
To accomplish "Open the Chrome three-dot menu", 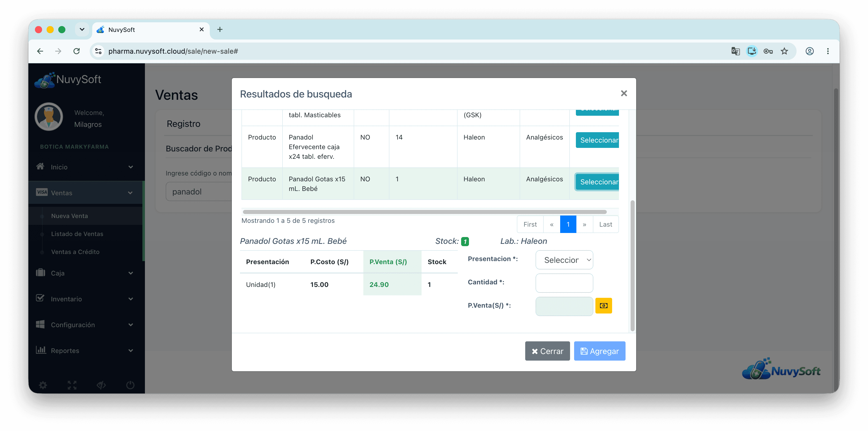I will click(x=827, y=51).
